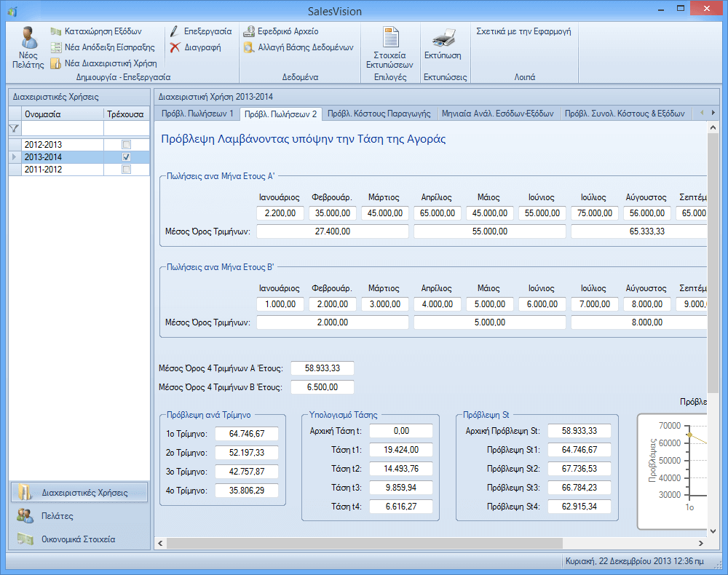Image resolution: width=728 pixels, height=575 pixels.
Task: Enable the Τρέχουσα checkbox for 2011-2012
Action: click(127, 170)
